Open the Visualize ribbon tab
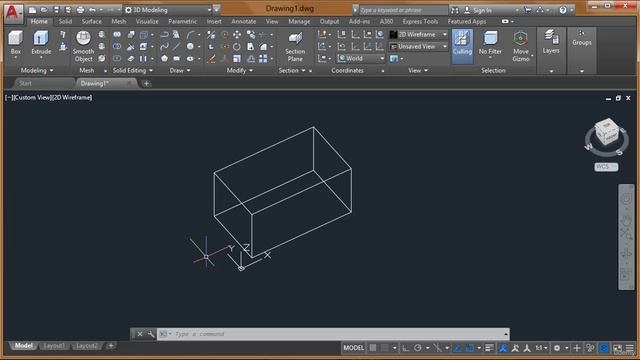 147,21
